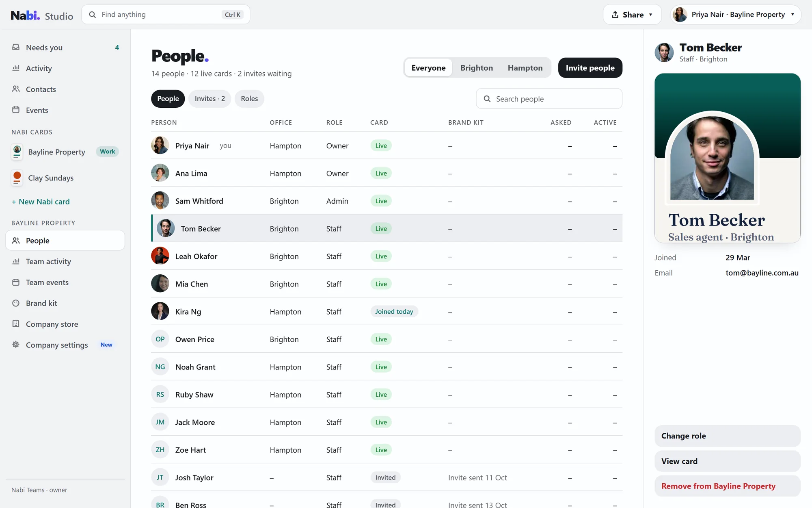Click Sam Whitford's avatar photo
Viewport: 812px width, 508px height.
coord(160,201)
